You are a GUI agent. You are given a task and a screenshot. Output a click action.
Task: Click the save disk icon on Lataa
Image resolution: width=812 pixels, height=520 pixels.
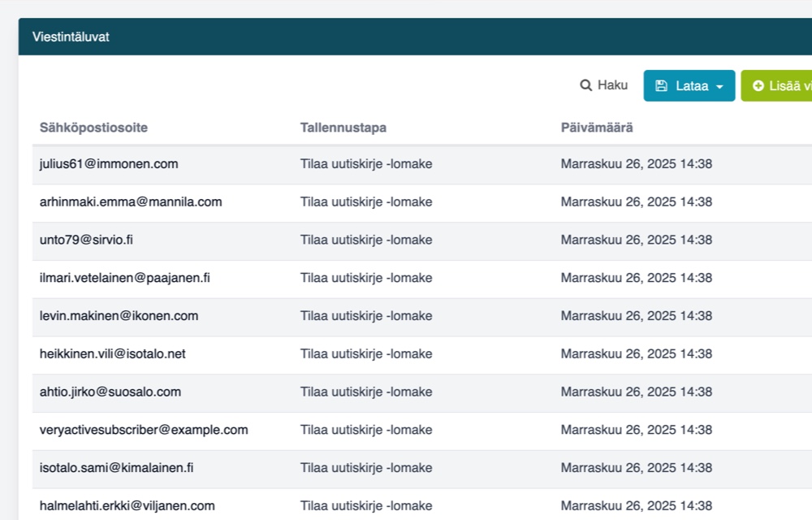coord(661,86)
